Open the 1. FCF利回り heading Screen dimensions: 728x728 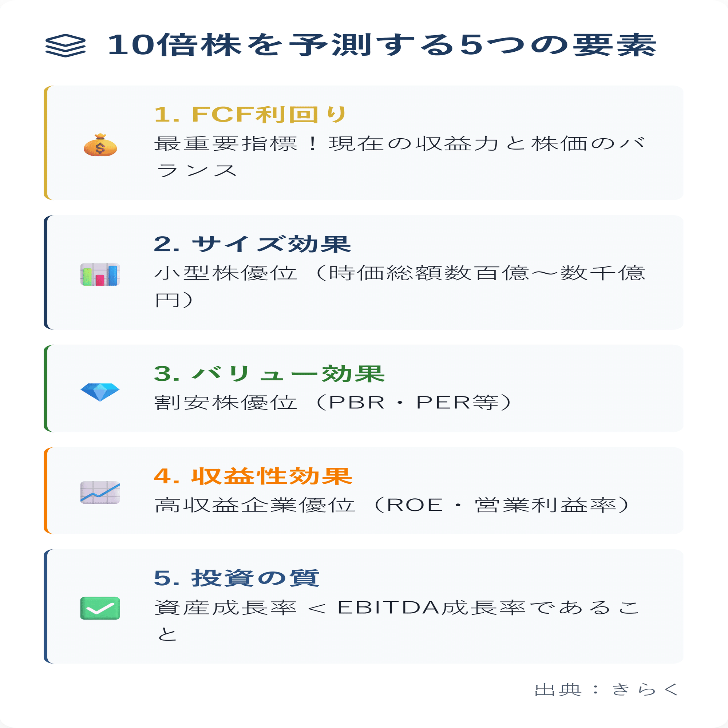click(x=250, y=115)
